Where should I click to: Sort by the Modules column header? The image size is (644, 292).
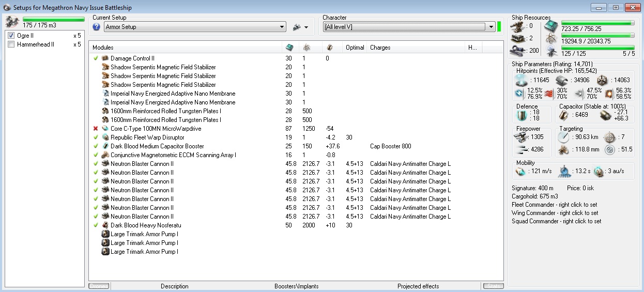point(187,47)
